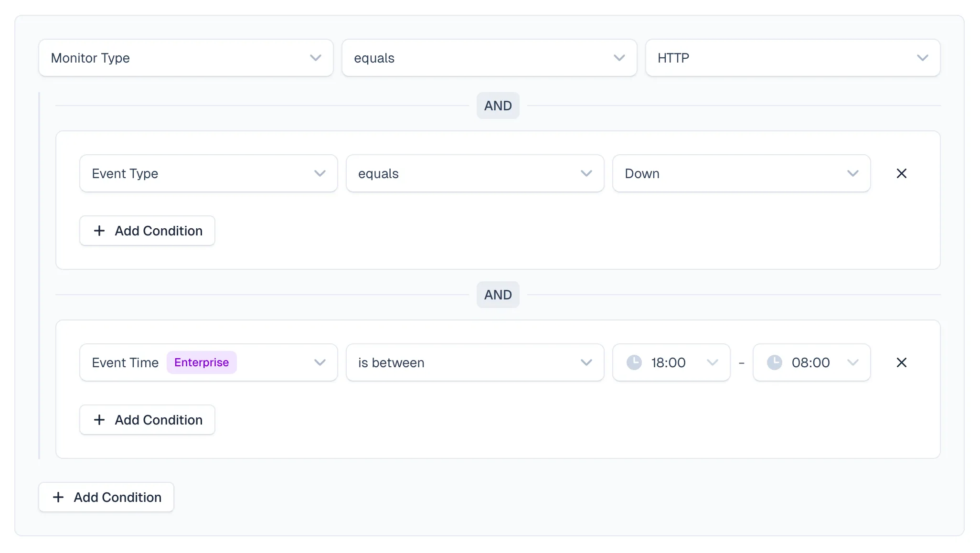Toggle the first AND operator badge

[498, 106]
